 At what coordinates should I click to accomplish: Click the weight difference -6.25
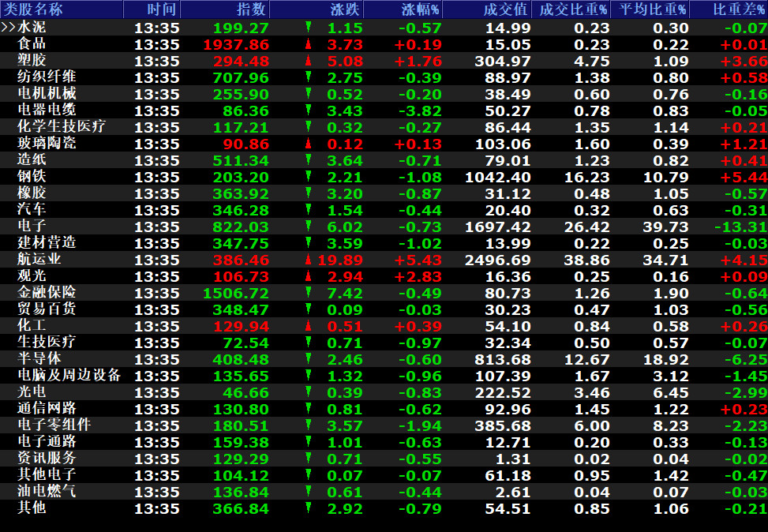click(746, 360)
